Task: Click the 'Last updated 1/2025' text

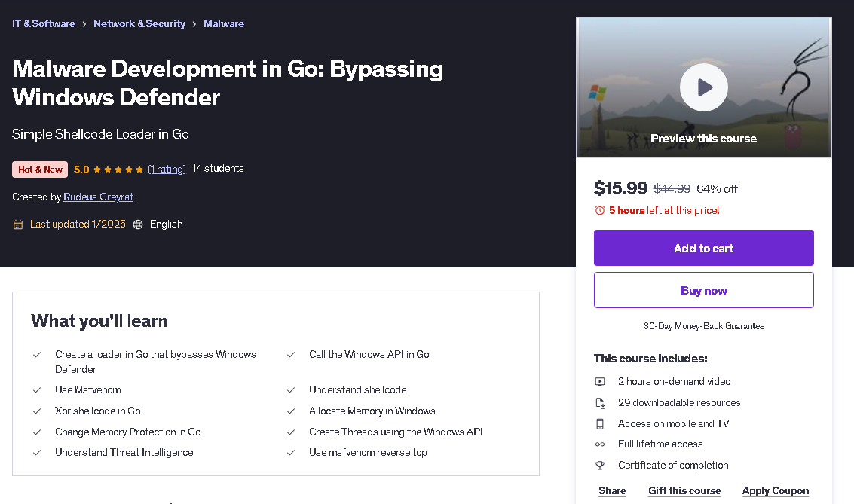Action: coord(78,225)
